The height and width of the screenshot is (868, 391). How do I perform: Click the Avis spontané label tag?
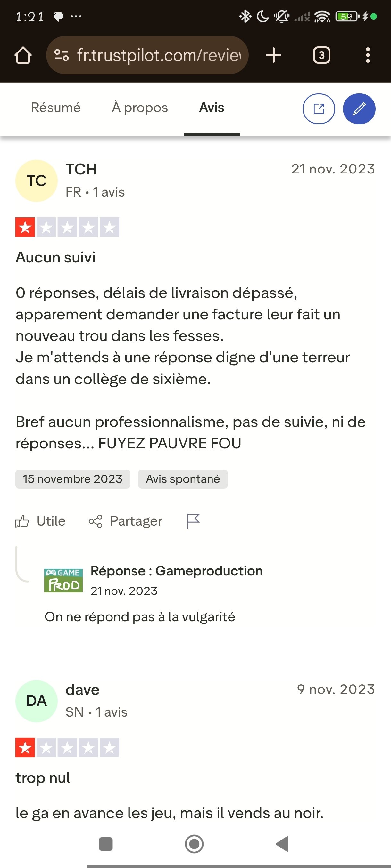[x=182, y=479]
